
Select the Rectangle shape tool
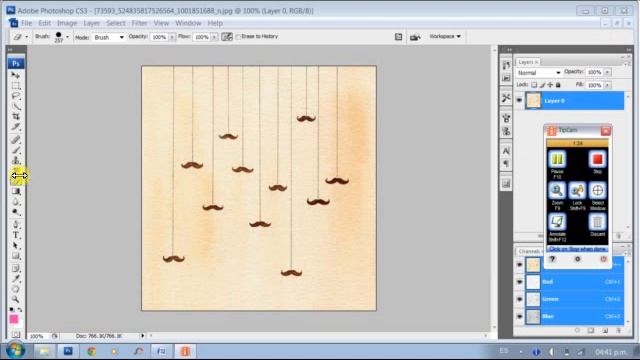coord(16,256)
